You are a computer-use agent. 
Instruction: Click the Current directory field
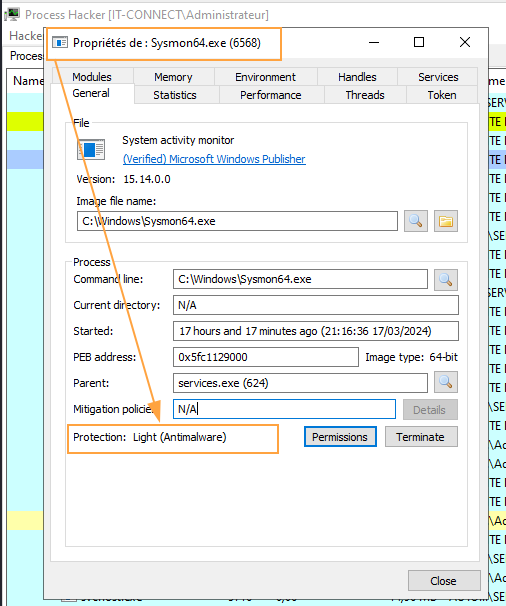click(316, 305)
